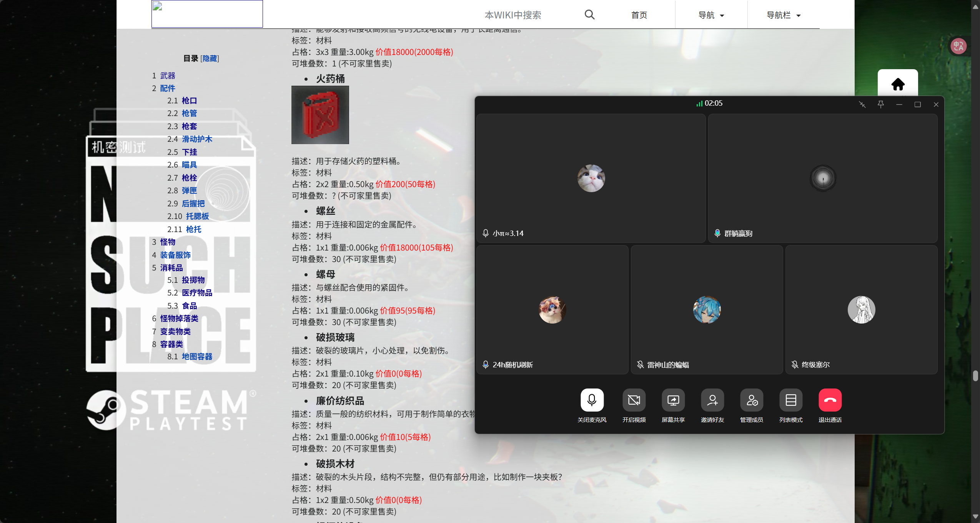Click 雷神山的蝙蝠 blue-haired avatar

click(x=707, y=310)
